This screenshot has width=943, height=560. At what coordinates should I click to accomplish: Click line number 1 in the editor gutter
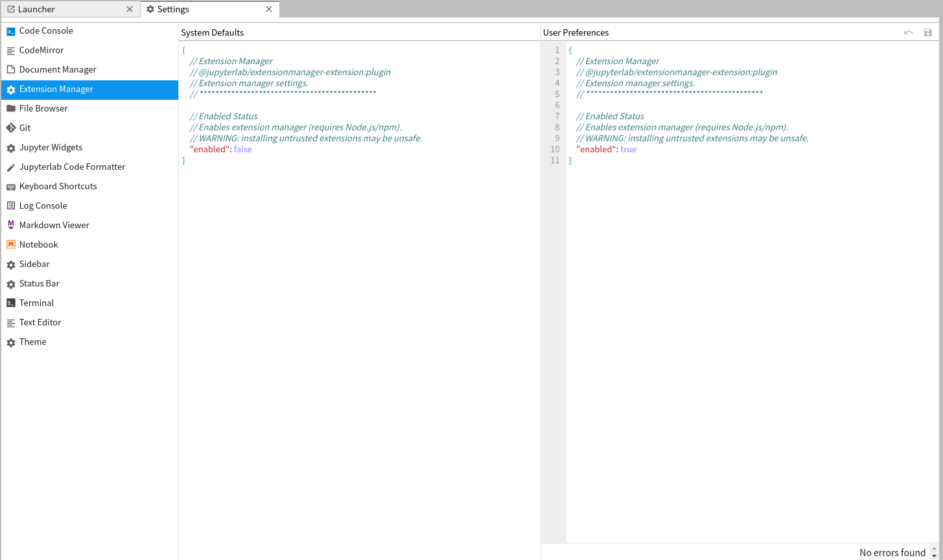click(557, 51)
